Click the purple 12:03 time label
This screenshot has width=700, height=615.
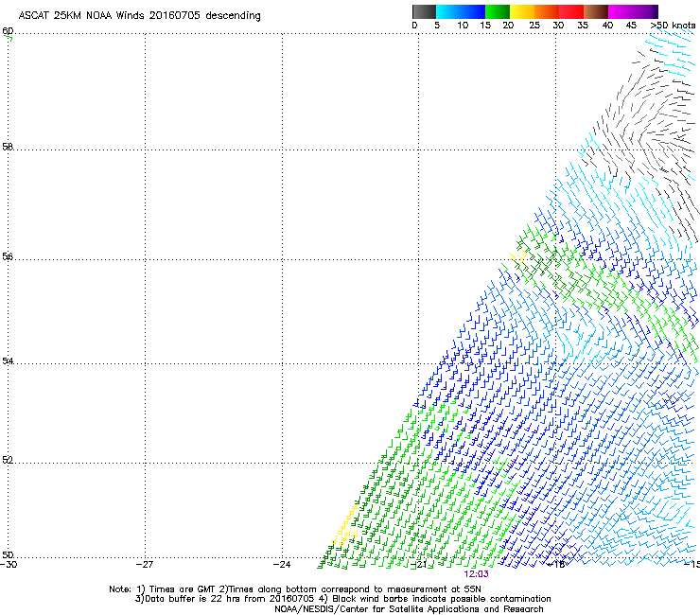pos(476,574)
